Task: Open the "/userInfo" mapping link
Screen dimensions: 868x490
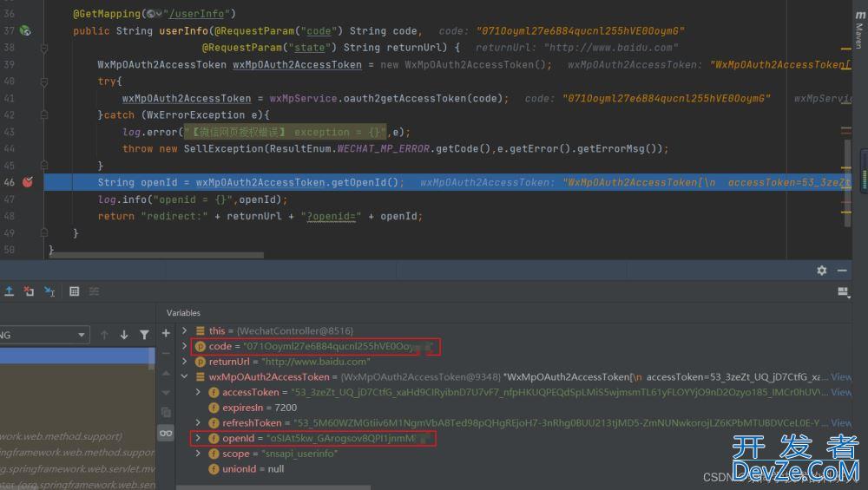Action: (196, 14)
